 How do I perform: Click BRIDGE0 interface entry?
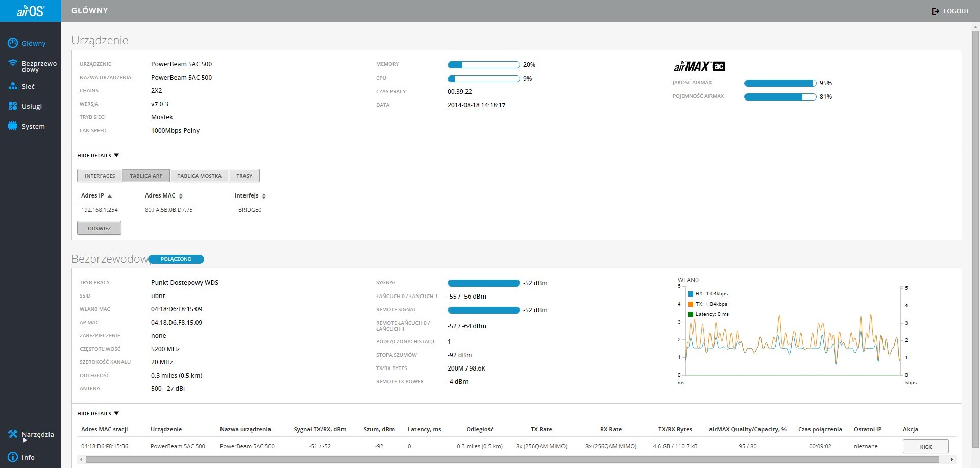(250, 210)
